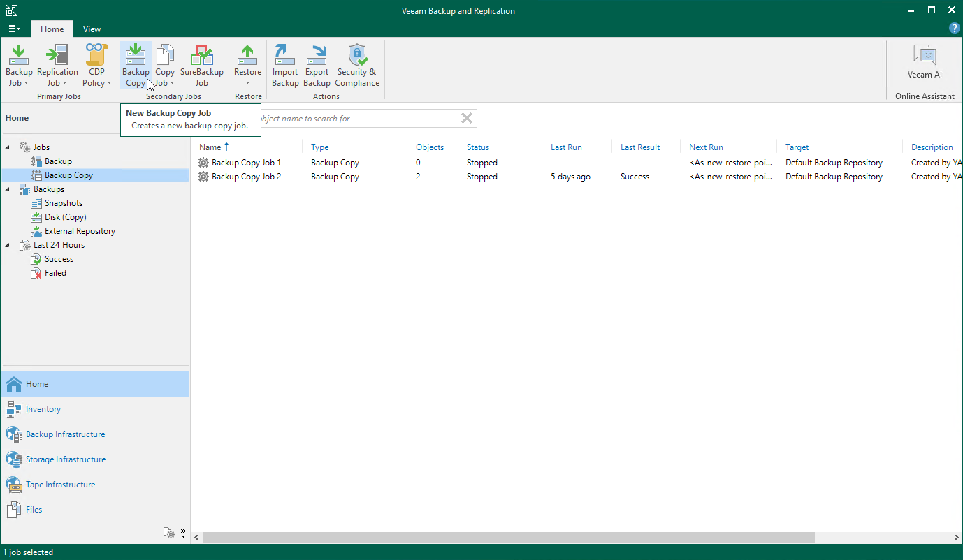Click the Backup Copy Job 1 gear icon
Screen dimensions: 963x560
(x=203, y=163)
